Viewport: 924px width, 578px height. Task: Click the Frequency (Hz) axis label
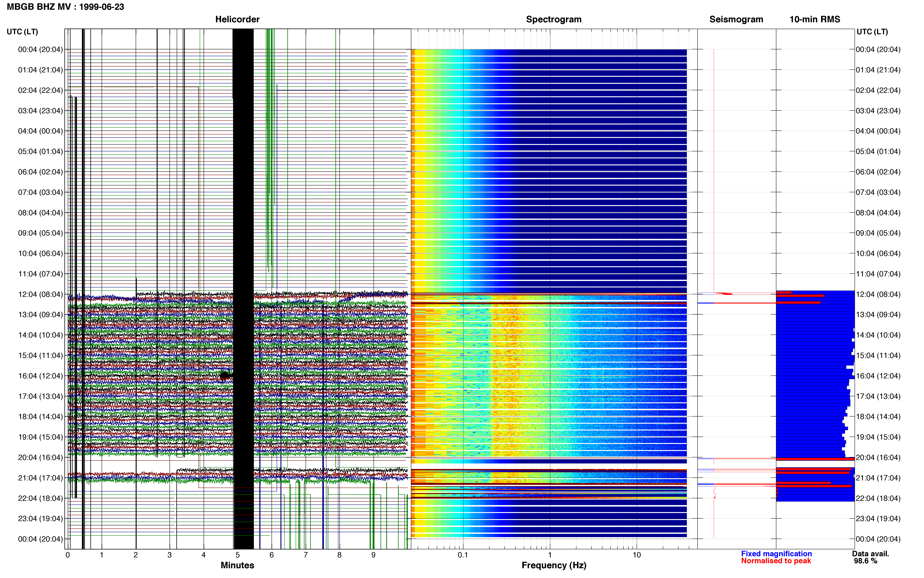pyautogui.click(x=554, y=565)
